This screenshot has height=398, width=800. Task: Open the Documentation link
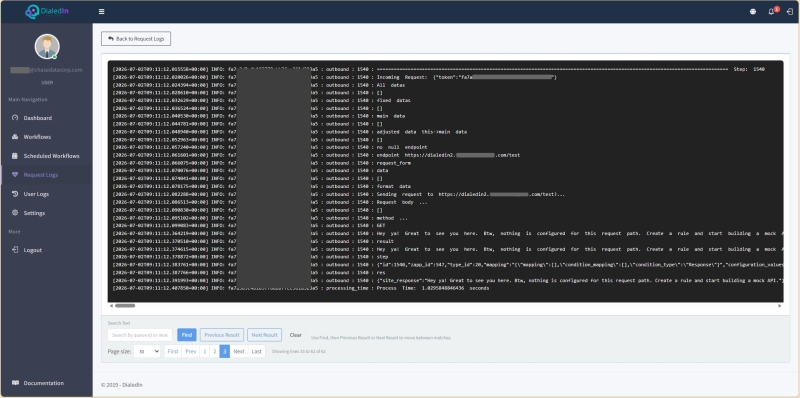(43, 383)
